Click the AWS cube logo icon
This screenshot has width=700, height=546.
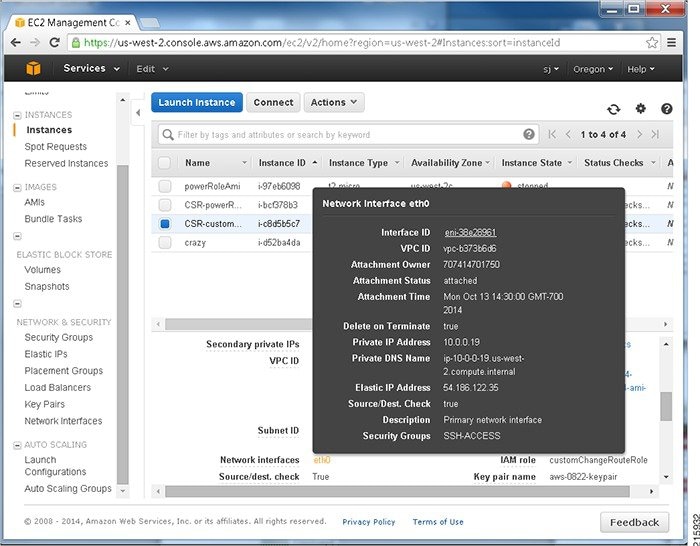pos(33,68)
